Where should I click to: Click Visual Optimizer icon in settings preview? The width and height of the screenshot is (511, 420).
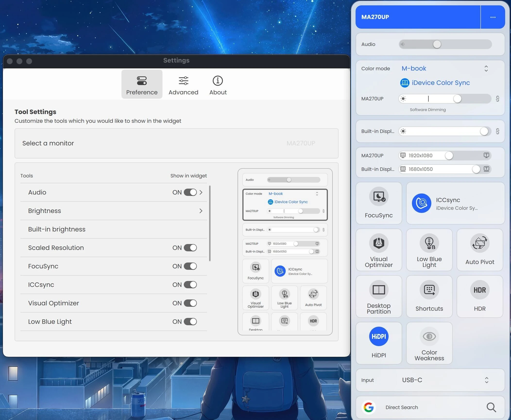click(x=255, y=294)
